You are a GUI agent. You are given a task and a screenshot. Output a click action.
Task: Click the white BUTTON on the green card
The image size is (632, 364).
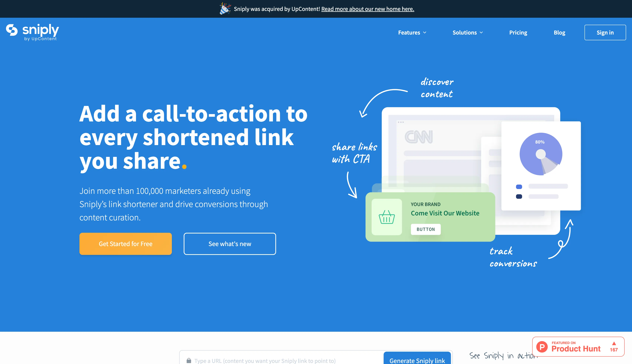(426, 229)
